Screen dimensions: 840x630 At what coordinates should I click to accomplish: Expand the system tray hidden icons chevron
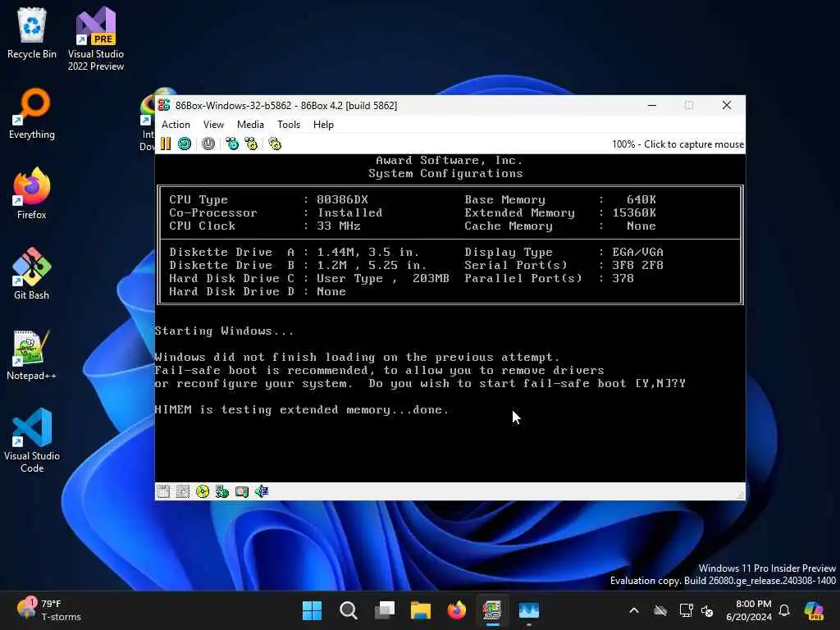tap(634, 610)
